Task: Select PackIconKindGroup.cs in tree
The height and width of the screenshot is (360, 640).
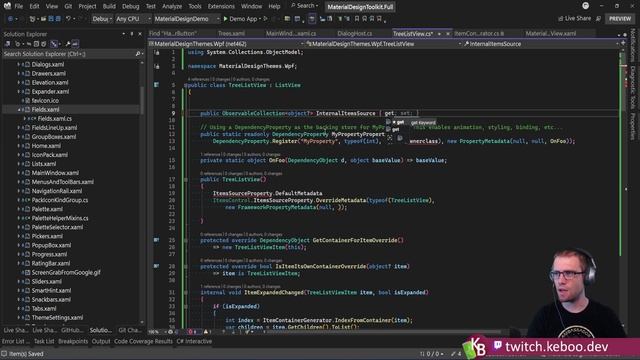Action: point(60,200)
